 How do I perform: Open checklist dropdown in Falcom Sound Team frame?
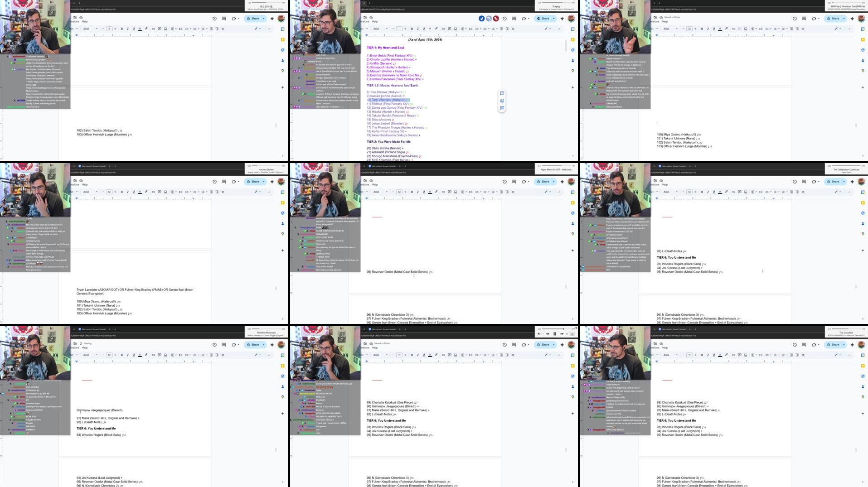coord(188,29)
